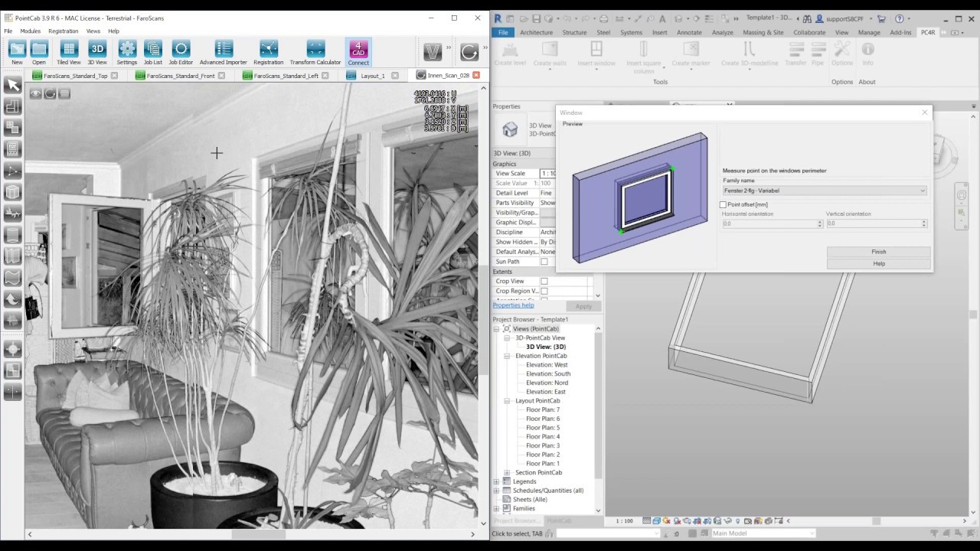Screen dimensions: 980x551
Task: Click the Transfer icon in Revit ribbon
Action: tap(795, 51)
